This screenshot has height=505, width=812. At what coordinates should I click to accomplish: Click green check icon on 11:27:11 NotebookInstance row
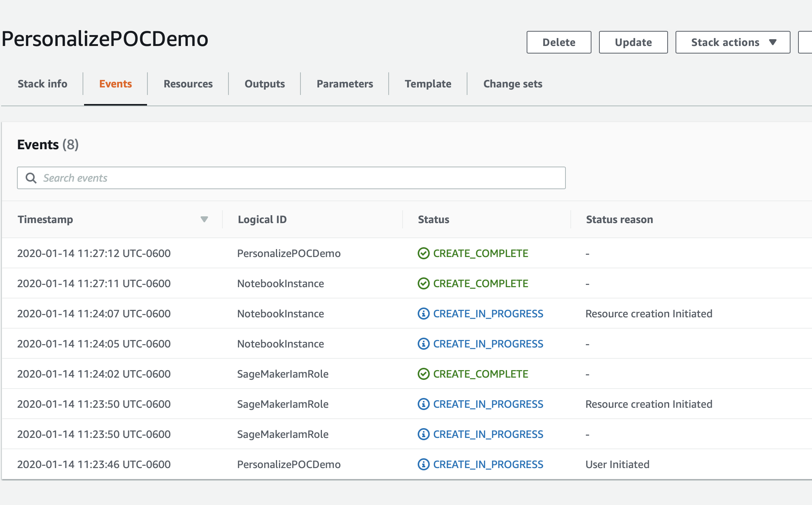(x=423, y=283)
